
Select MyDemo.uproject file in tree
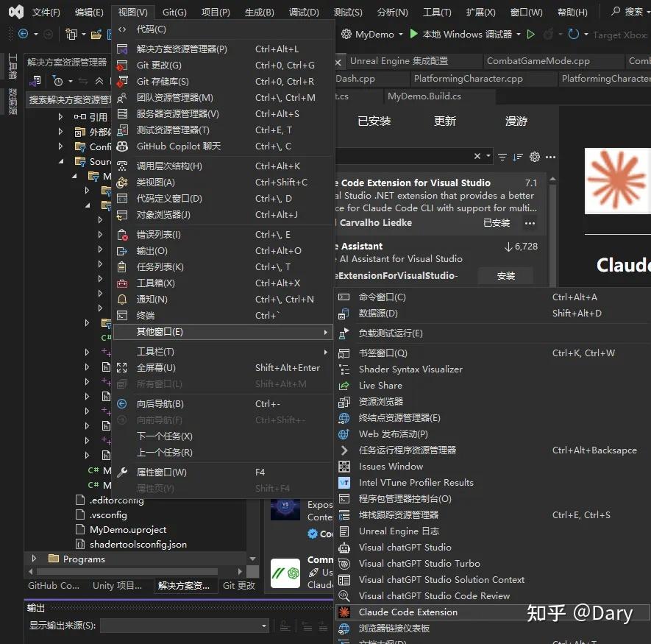128,530
